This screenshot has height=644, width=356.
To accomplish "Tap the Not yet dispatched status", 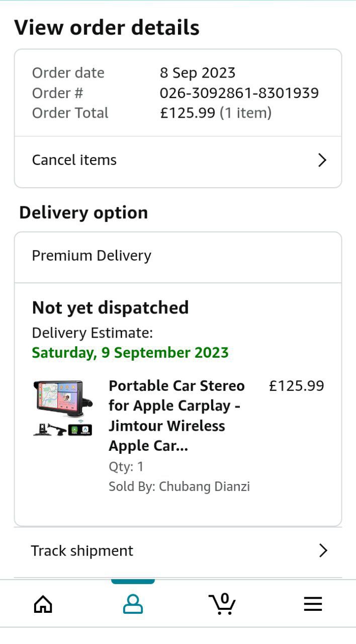I will pyautogui.click(x=110, y=307).
